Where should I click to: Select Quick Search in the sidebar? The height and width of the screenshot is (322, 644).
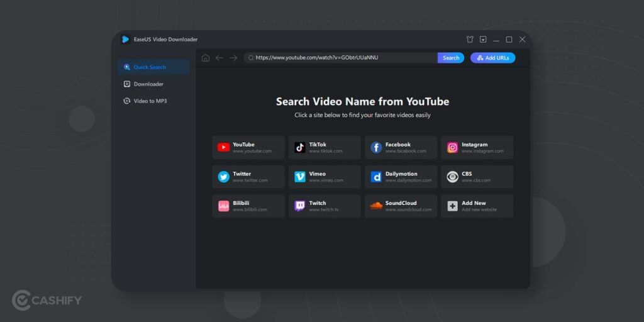[x=153, y=67]
